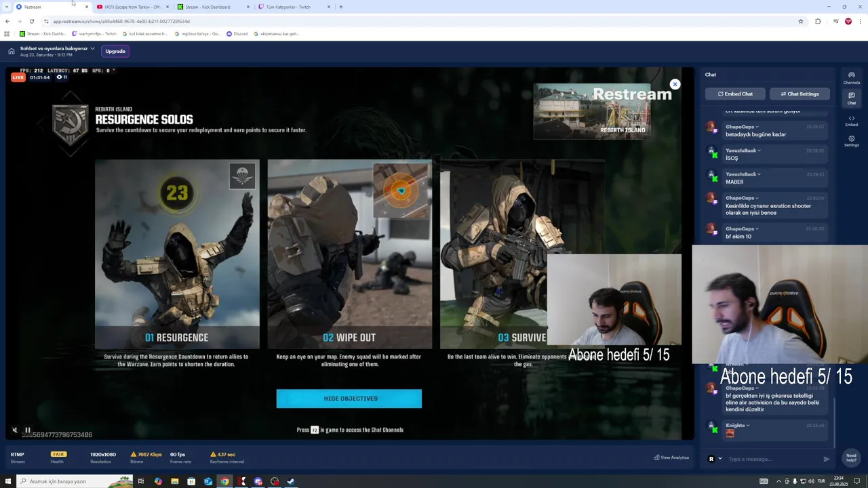The width and height of the screenshot is (868, 488).
Task: Open 'Stream - Kick Dashb...' bookmark
Action: [43, 33]
